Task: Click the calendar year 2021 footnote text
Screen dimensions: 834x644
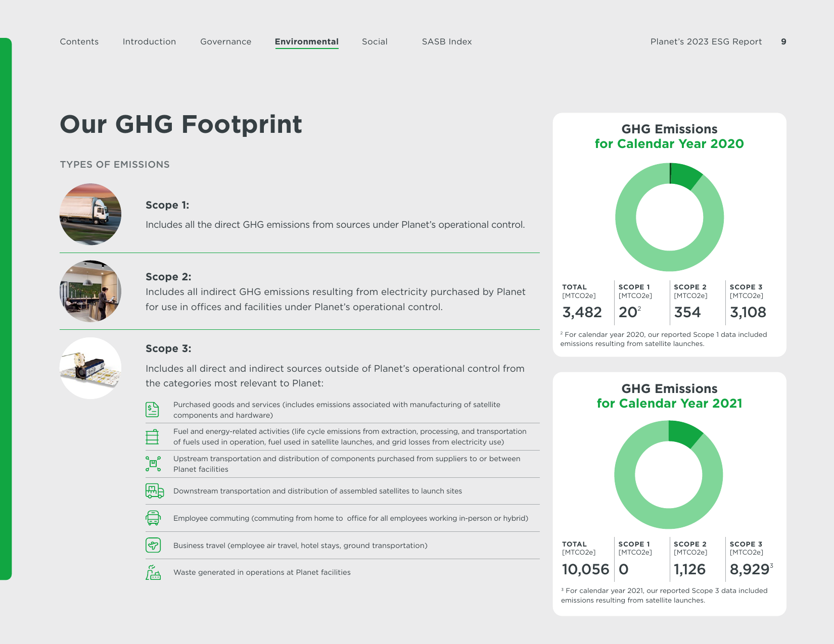Action: click(x=664, y=596)
